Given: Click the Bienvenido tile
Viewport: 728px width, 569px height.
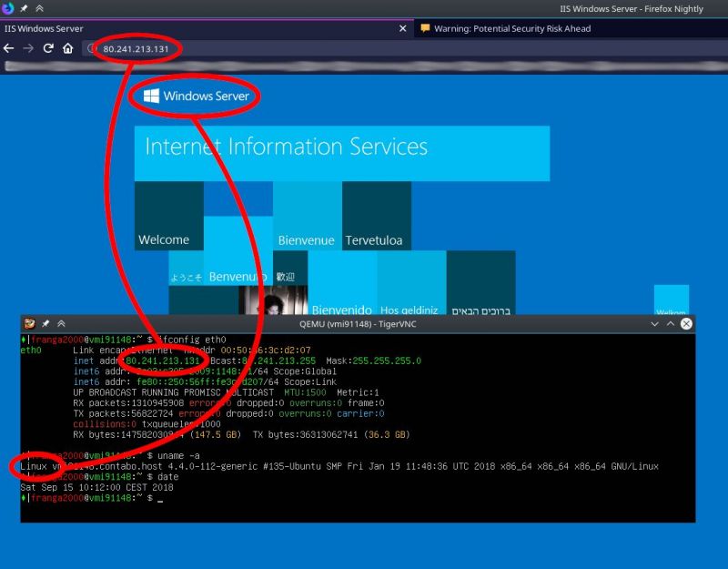Looking at the screenshot, I should pos(342,282).
